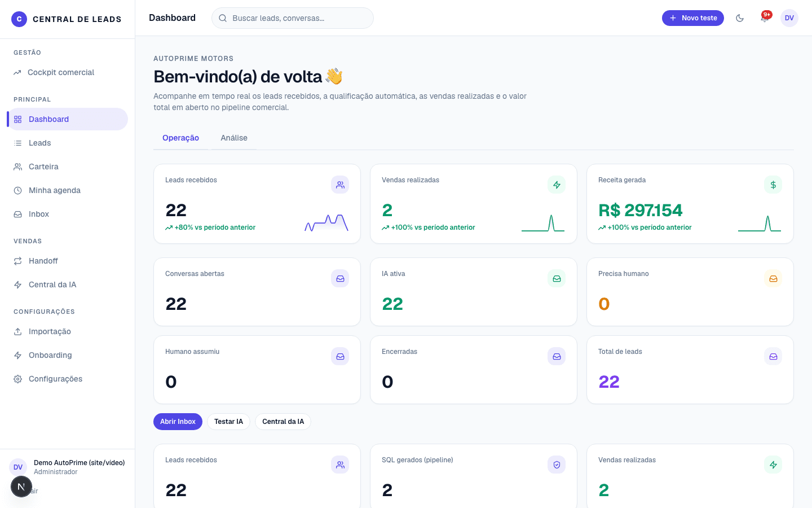Click the Leads recebidos sparkline chart
Screen dimensions: 812x508
click(x=326, y=223)
